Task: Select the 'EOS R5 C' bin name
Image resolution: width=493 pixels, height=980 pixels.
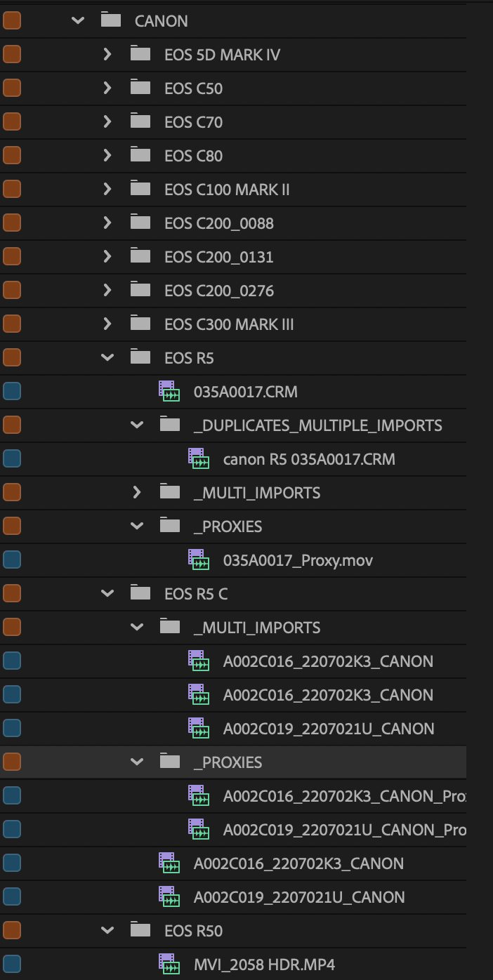Action: pos(196,594)
